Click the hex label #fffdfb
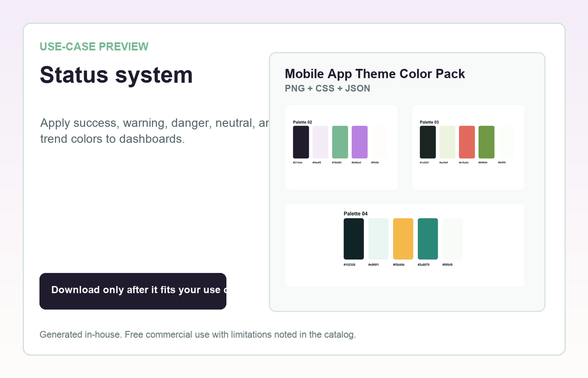588x378 pixels. coord(375,163)
